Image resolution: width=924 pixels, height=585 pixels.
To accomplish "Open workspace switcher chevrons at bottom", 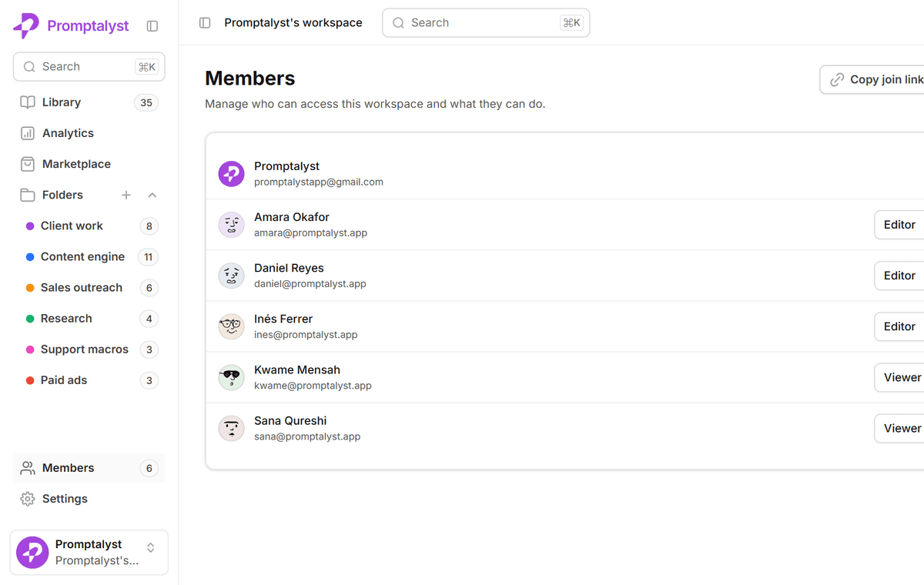I will point(151,548).
